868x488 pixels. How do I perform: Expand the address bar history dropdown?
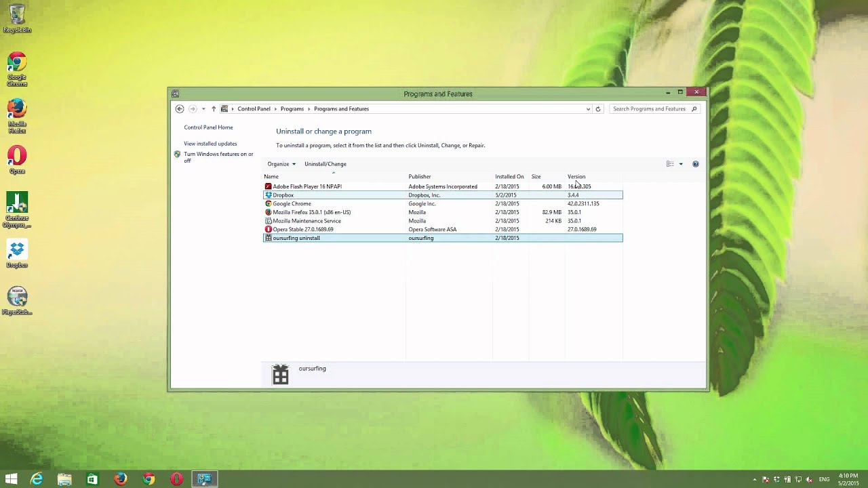pyautogui.click(x=588, y=109)
